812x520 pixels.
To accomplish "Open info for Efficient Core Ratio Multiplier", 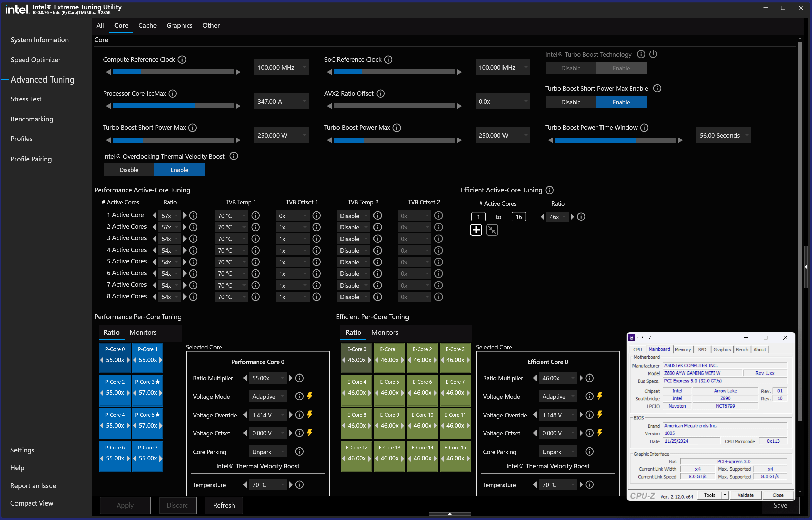I will pos(590,378).
